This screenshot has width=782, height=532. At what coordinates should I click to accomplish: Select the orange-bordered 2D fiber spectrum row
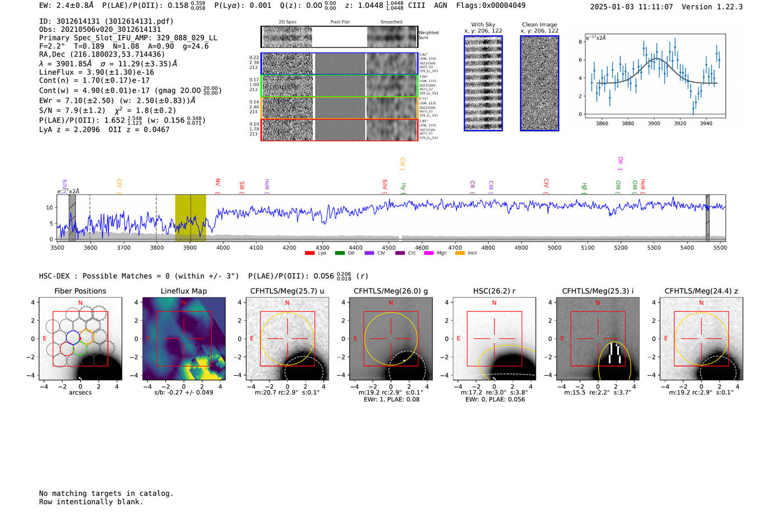(340, 107)
